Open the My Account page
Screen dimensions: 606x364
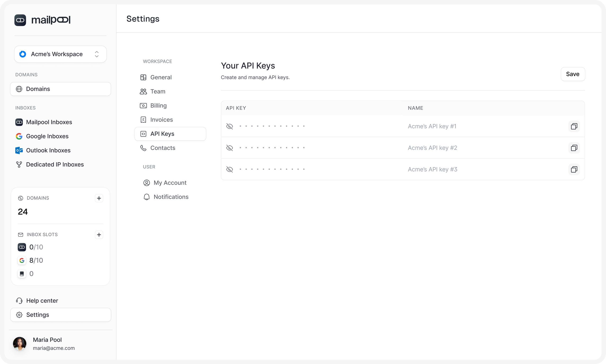point(170,183)
